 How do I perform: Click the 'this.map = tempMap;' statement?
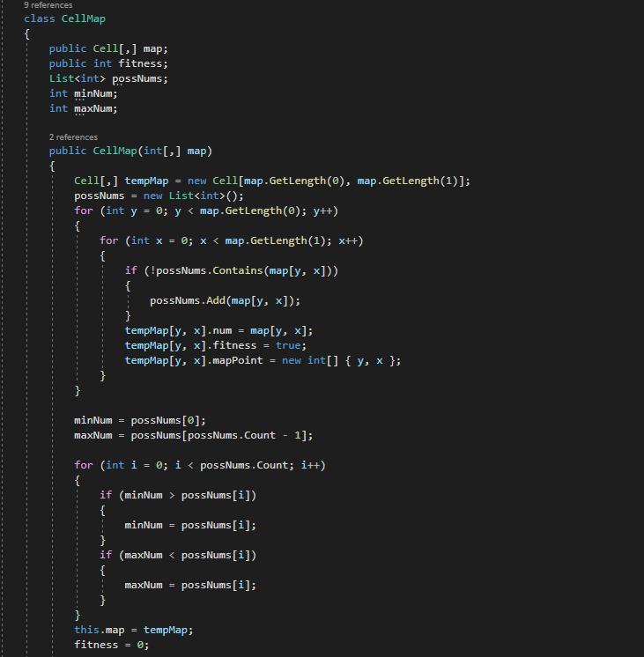pos(133,630)
